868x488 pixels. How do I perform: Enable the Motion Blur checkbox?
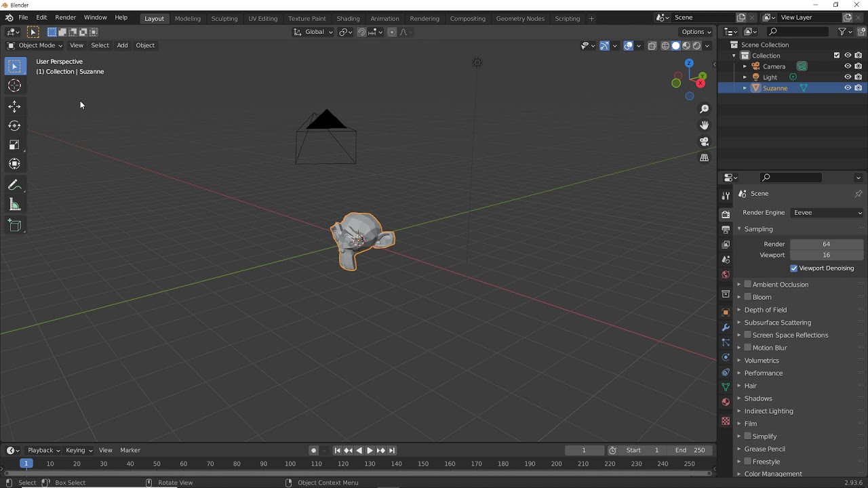748,348
